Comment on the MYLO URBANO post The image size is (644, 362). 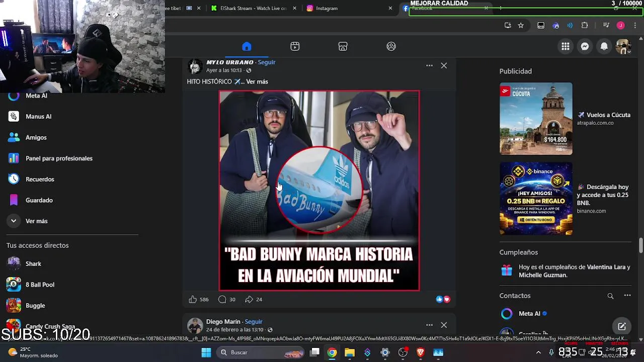[x=222, y=299]
